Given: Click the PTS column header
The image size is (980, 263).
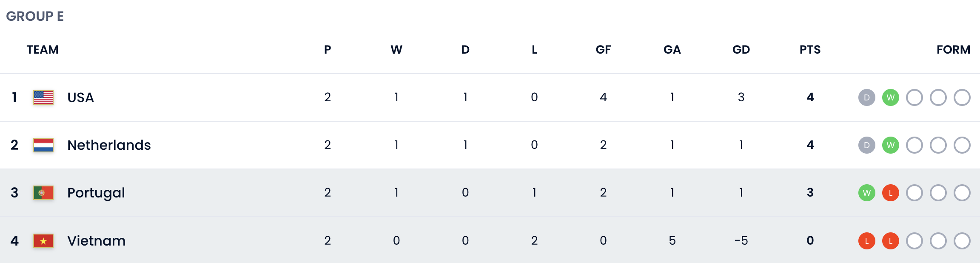Looking at the screenshot, I should coord(810,50).
